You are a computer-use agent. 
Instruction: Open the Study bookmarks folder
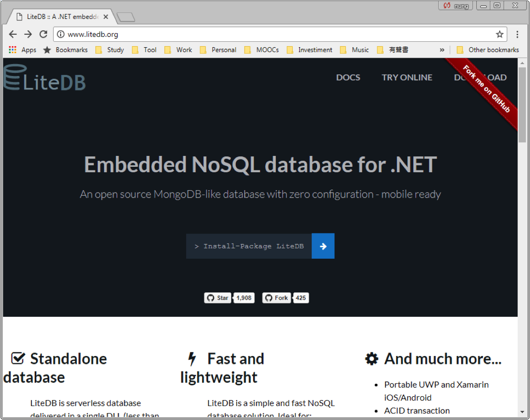tap(110, 50)
